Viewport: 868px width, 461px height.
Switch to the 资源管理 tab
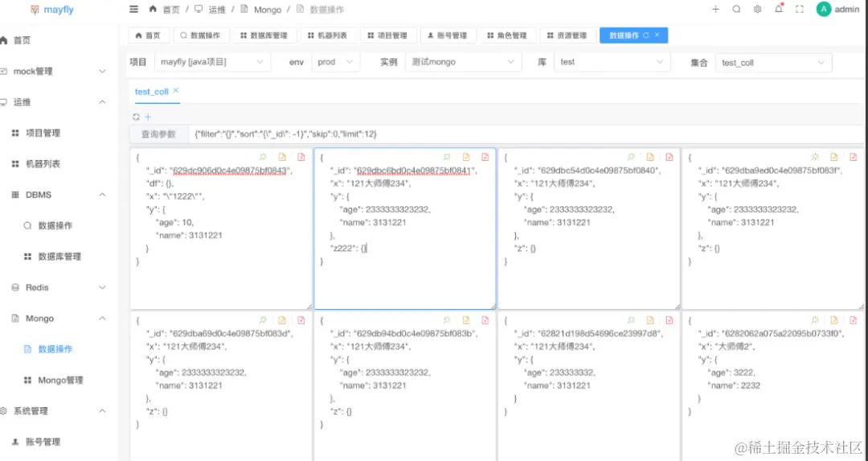click(x=567, y=35)
